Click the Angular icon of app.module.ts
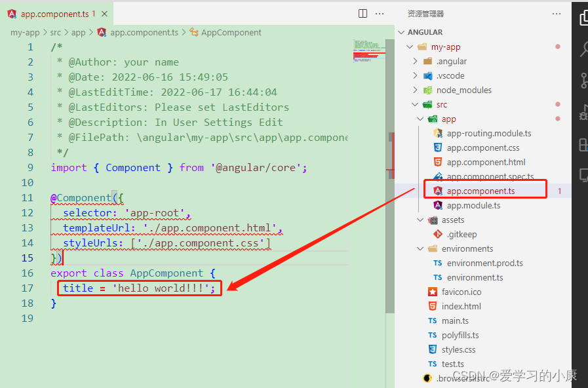The width and height of the screenshot is (588, 388). coord(438,205)
